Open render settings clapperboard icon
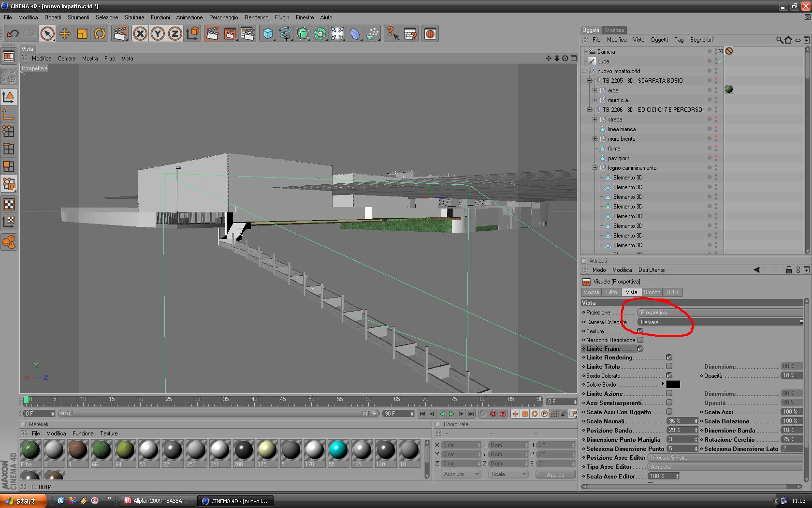Image resolution: width=812 pixels, height=508 pixels. click(247, 33)
